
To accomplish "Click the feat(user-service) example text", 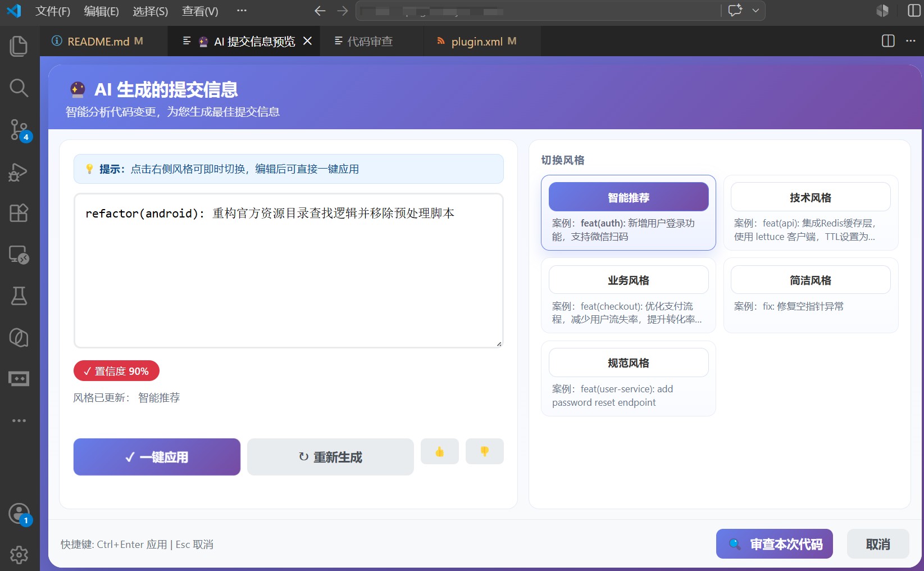I will point(613,396).
